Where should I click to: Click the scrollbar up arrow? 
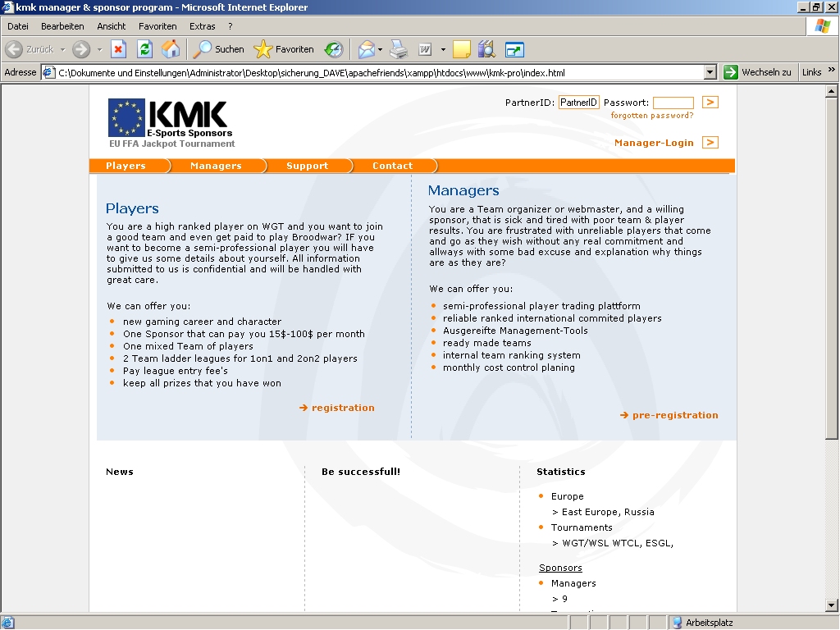point(832,92)
